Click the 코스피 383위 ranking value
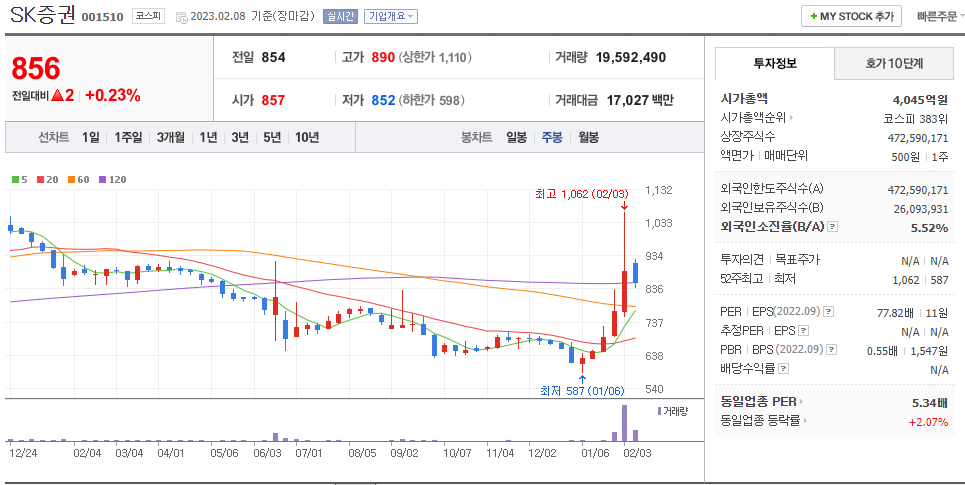Image resolution: width=965 pixels, height=485 pixels. pyautogui.click(x=916, y=119)
